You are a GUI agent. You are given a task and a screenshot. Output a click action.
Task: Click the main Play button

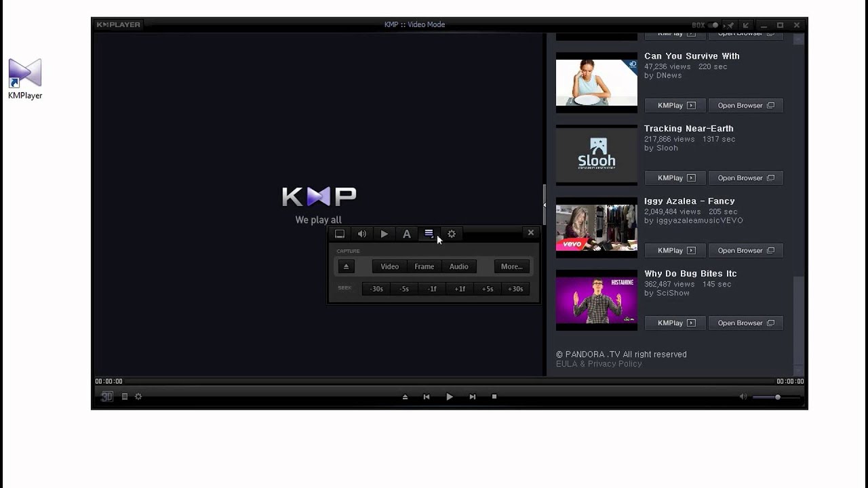click(x=449, y=396)
